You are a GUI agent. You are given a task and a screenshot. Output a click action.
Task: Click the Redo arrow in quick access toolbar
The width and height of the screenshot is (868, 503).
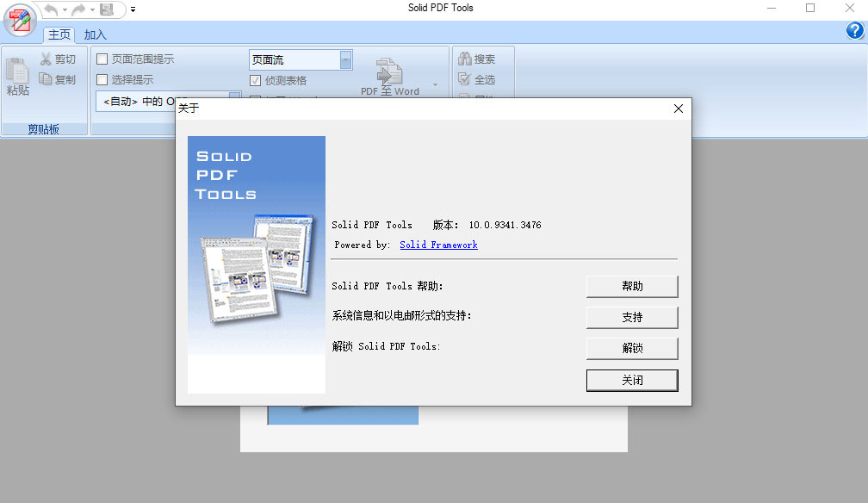78,9
